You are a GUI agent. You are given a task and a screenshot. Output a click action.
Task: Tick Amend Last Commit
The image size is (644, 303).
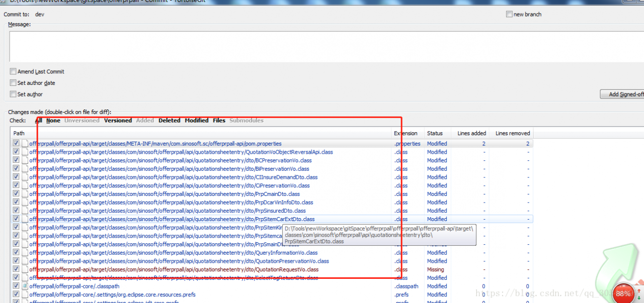tap(13, 71)
